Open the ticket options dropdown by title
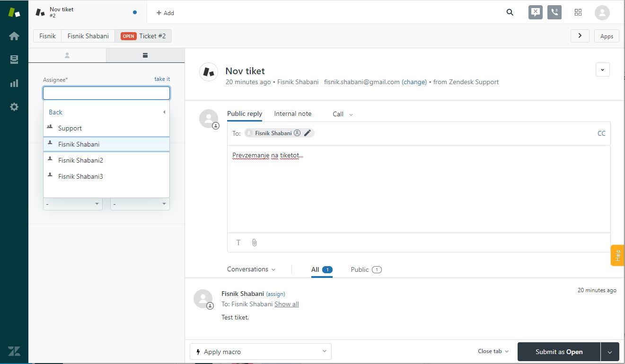The image size is (625, 364). coord(602,70)
